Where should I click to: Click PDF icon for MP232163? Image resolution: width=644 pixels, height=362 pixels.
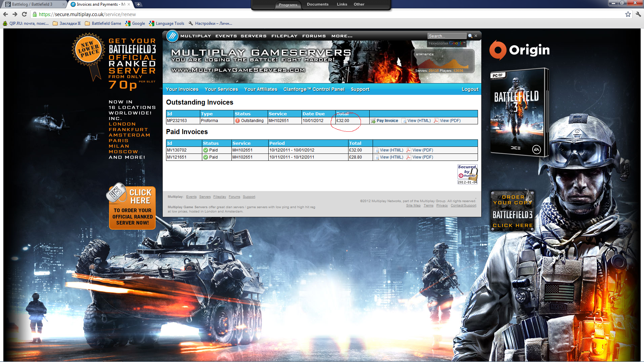click(x=436, y=121)
